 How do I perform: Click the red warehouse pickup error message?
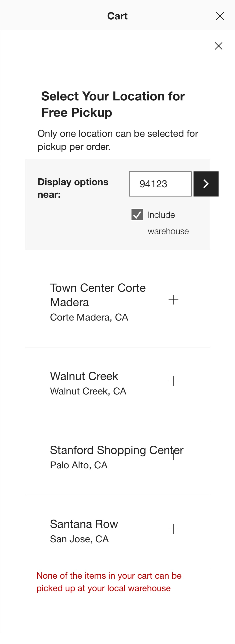pyautogui.click(x=109, y=582)
